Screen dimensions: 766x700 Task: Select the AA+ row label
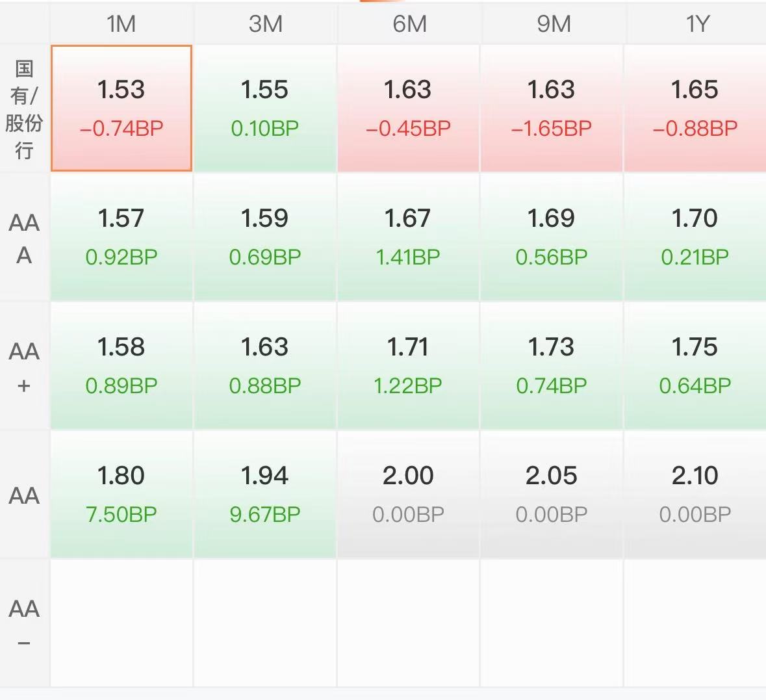[x=25, y=367]
